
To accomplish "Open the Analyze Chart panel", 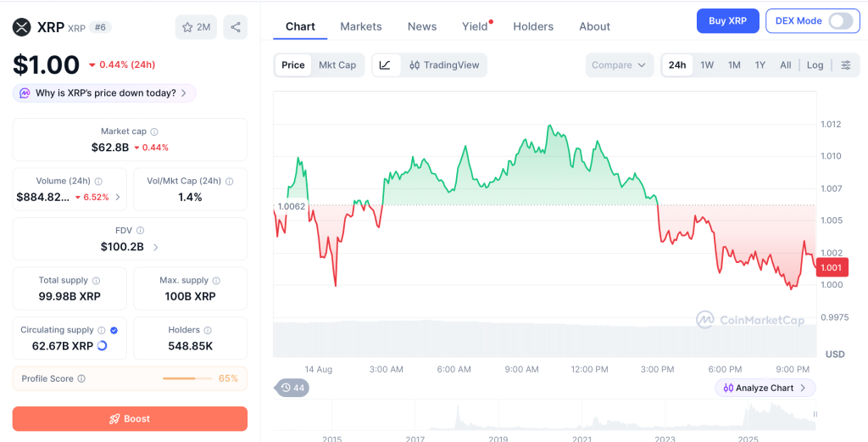I will coord(765,388).
